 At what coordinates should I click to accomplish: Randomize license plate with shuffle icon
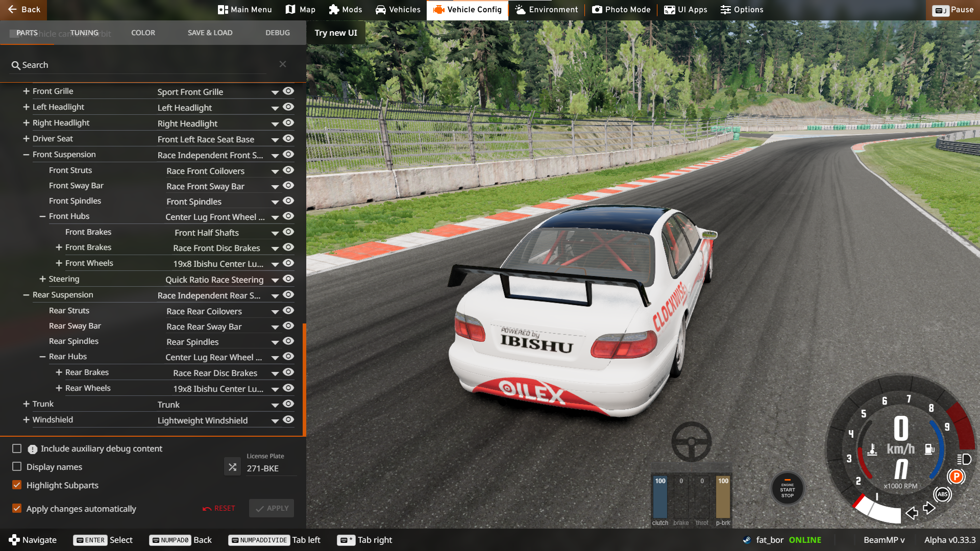tap(233, 467)
